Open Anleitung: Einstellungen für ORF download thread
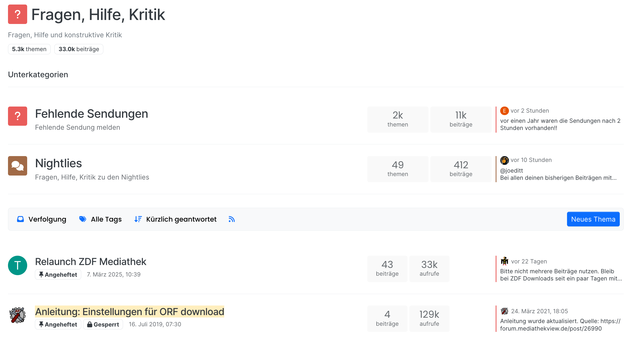 coord(129,312)
